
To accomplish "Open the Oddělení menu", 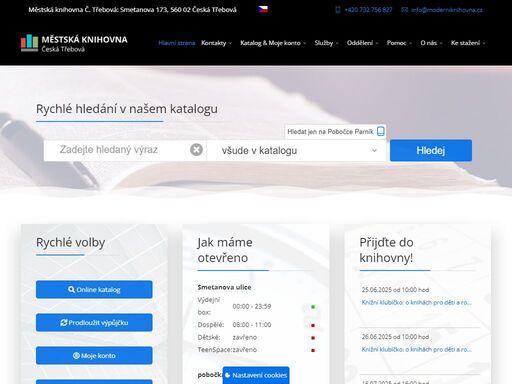I will (x=362, y=43).
